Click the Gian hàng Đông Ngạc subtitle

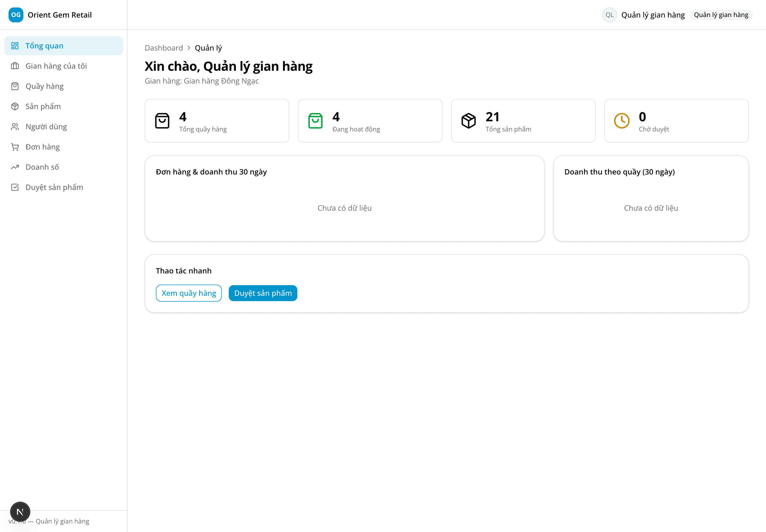point(202,81)
